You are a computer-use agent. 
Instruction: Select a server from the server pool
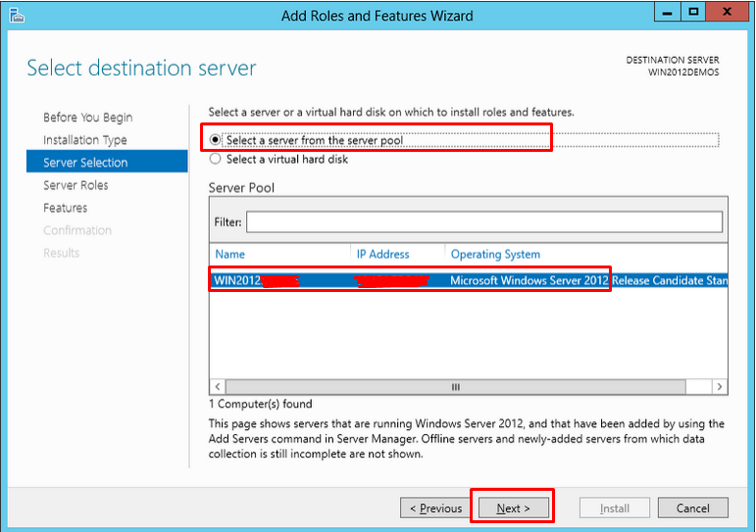click(x=216, y=140)
